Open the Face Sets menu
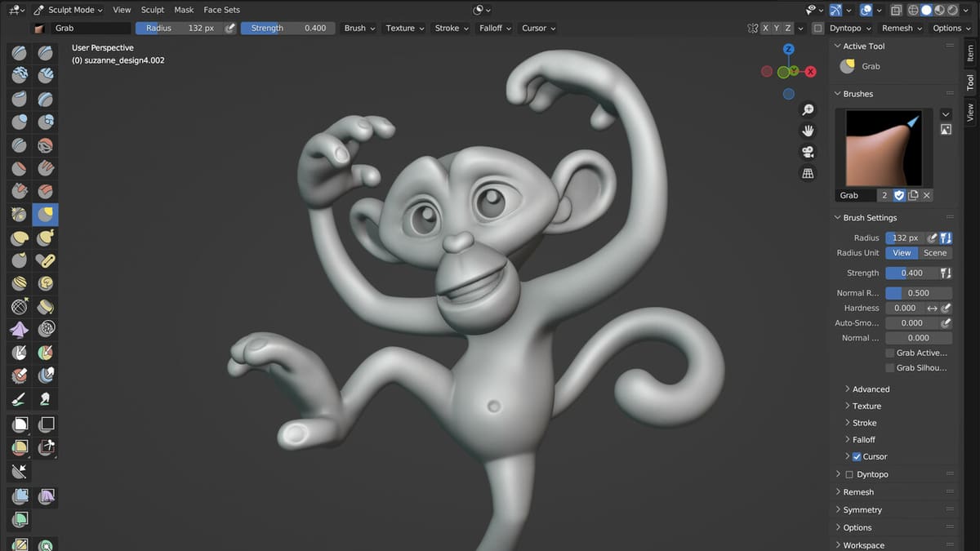 (x=222, y=10)
